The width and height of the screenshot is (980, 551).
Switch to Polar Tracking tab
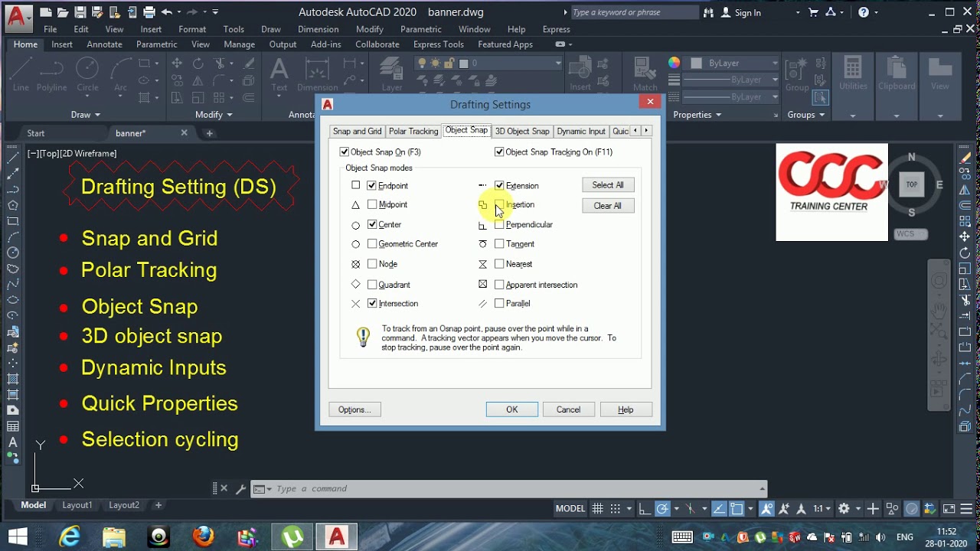(413, 131)
